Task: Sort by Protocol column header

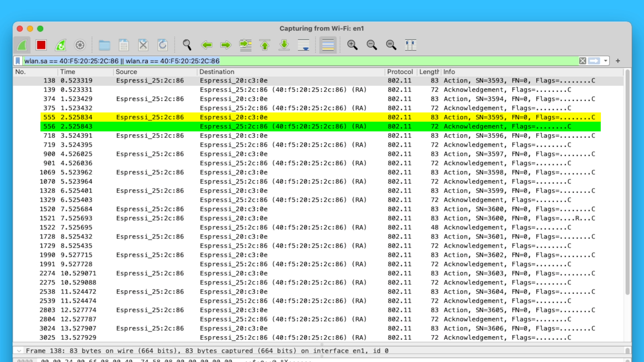Action: point(400,72)
